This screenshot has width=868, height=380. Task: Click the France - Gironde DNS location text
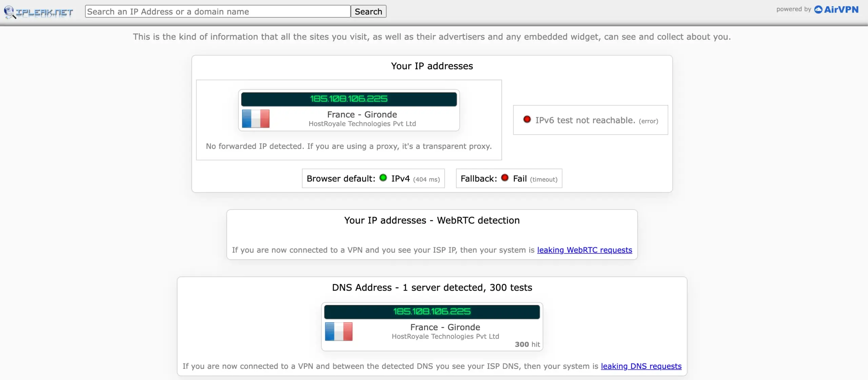point(445,327)
